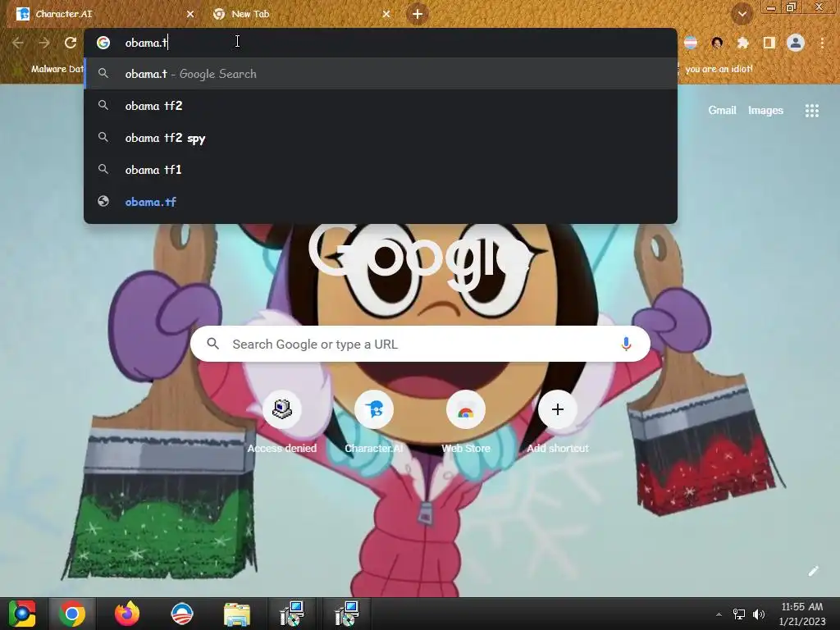Open the tab search dropdown arrow
Image resolution: width=840 pixels, height=630 pixels.
pos(742,15)
